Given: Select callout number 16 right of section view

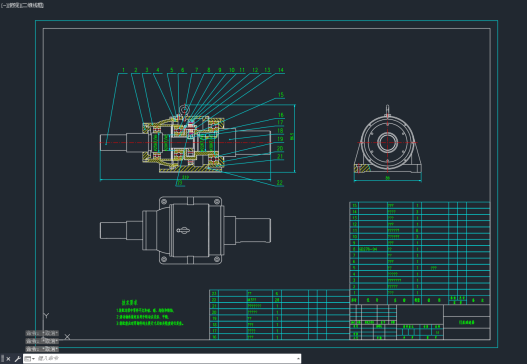Looking at the screenshot, I should (x=281, y=115).
